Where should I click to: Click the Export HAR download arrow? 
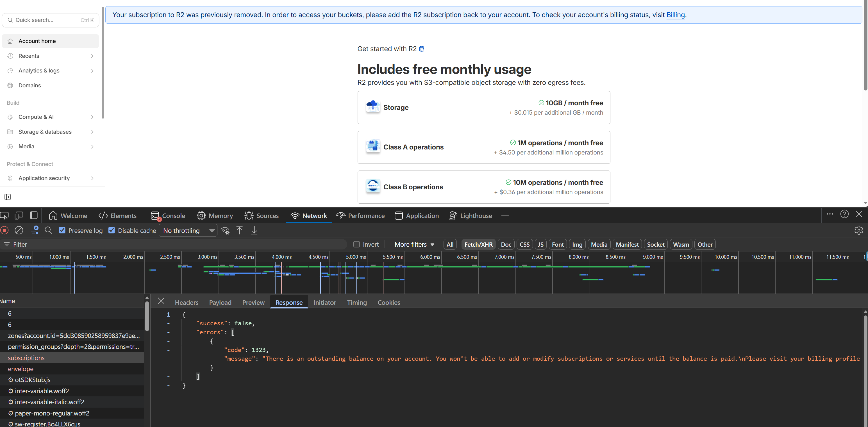pos(255,231)
